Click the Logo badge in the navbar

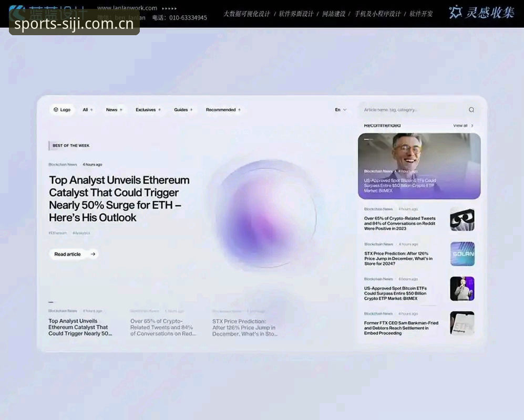coord(62,110)
